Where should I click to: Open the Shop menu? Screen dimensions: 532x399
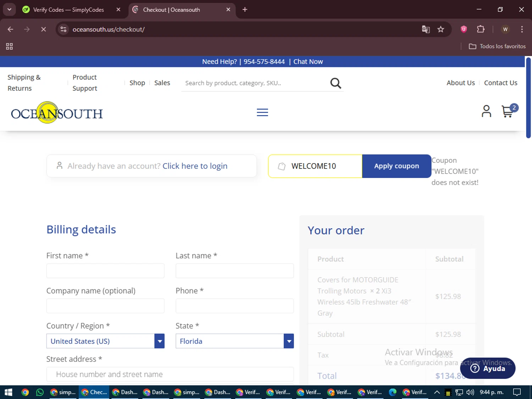coord(137,83)
